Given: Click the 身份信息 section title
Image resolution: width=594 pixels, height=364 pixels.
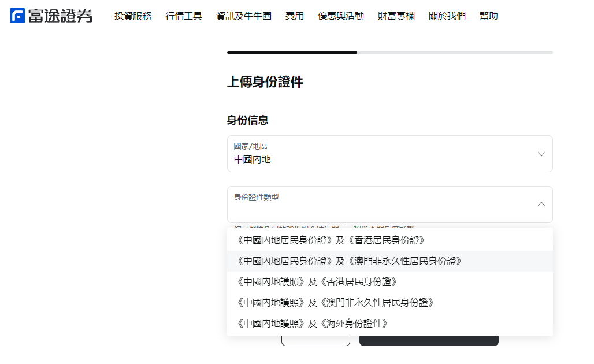Looking at the screenshot, I should [247, 120].
